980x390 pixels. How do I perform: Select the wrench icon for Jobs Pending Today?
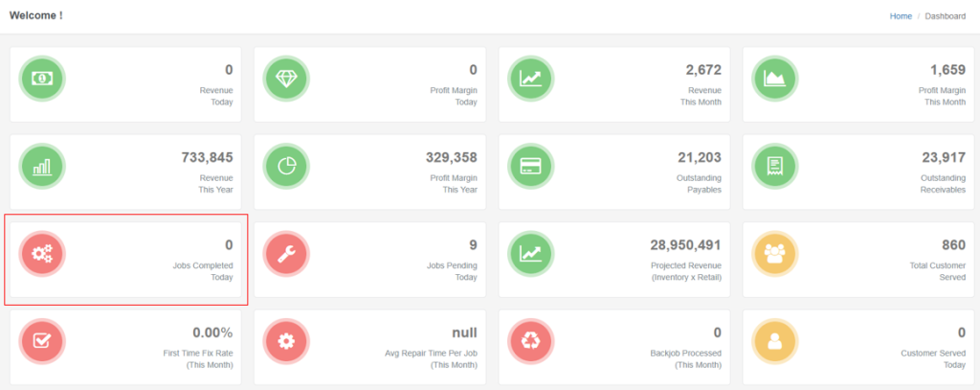287,254
